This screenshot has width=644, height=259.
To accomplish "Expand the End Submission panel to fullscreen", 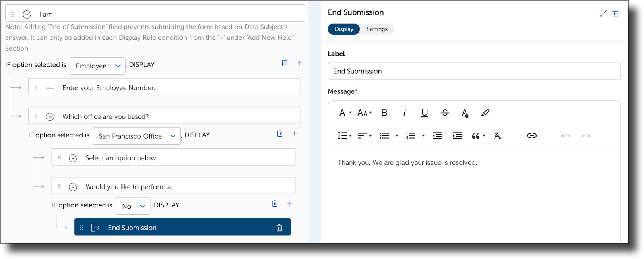I will pyautogui.click(x=603, y=13).
